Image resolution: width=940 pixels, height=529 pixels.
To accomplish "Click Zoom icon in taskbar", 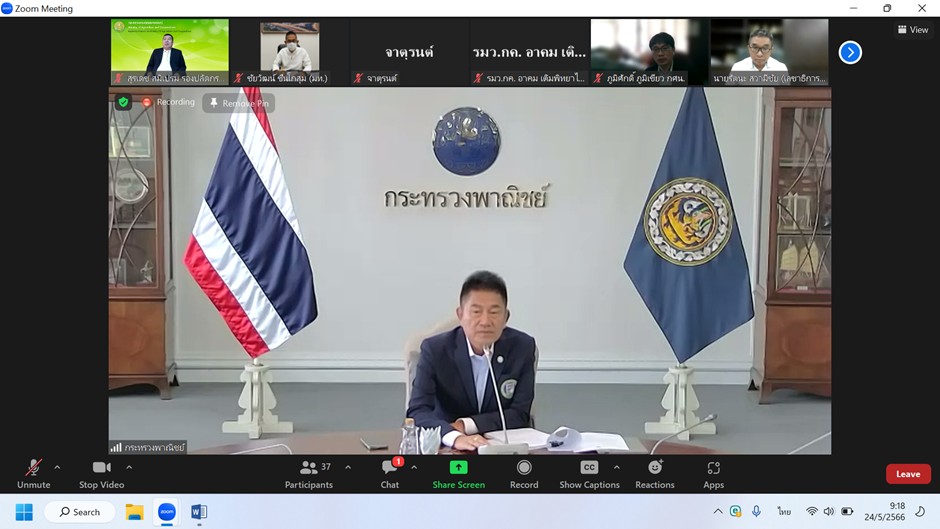I will click(167, 512).
